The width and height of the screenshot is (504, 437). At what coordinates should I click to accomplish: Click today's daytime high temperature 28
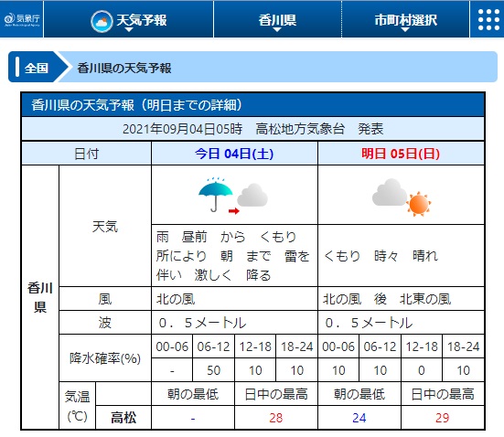pyautogui.click(x=276, y=418)
